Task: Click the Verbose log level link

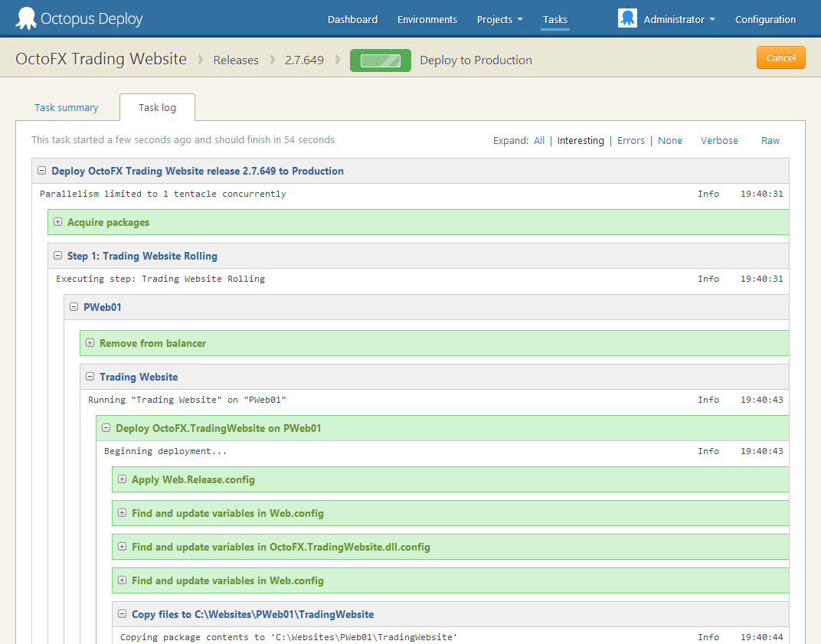Action: pos(719,141)
